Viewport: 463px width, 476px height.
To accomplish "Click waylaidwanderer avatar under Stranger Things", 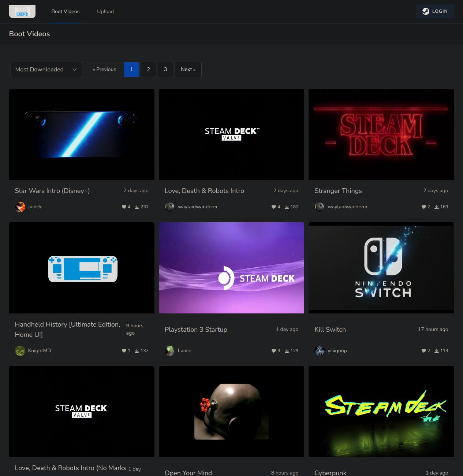I will tap(320, 207).
